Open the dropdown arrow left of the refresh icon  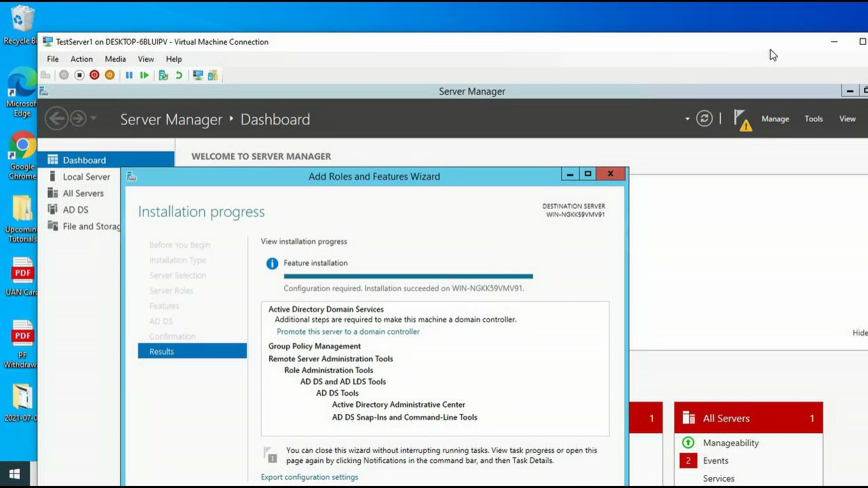687,119
